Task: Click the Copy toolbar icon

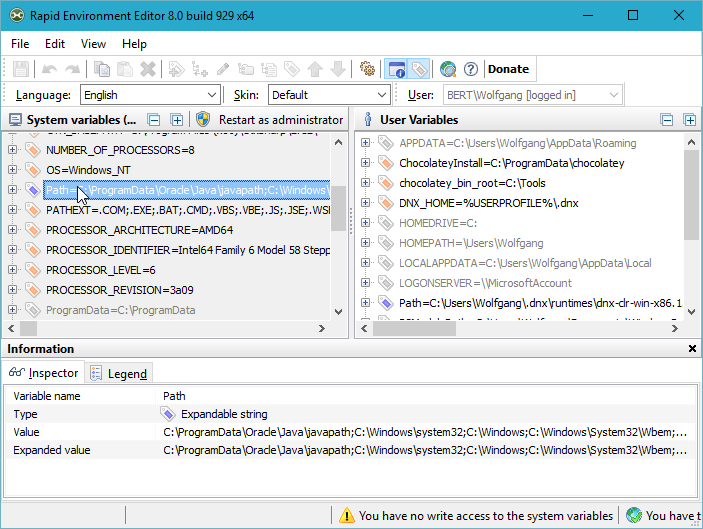Action: coord(102,69)
